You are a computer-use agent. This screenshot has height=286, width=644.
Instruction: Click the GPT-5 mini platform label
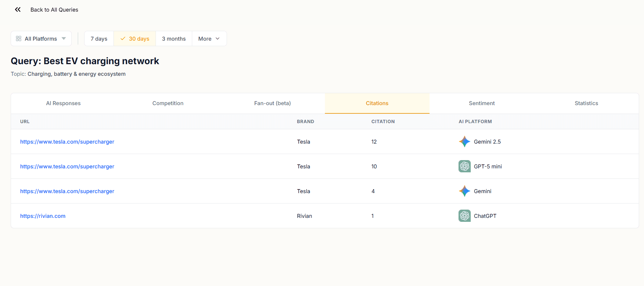488,167
